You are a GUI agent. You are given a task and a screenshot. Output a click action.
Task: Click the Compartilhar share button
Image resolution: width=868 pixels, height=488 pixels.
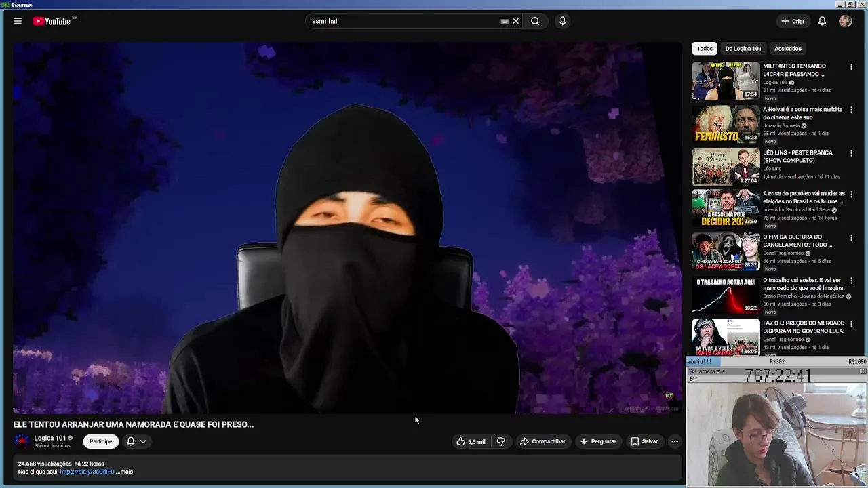click(x=542, y=441)
